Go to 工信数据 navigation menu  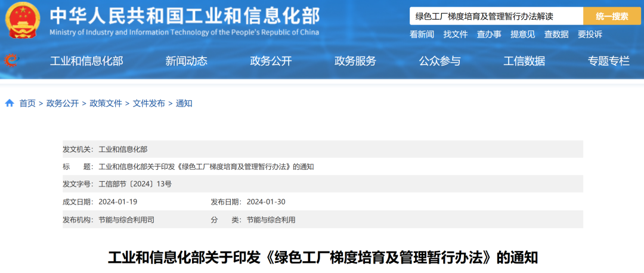[x=524, y=60]
